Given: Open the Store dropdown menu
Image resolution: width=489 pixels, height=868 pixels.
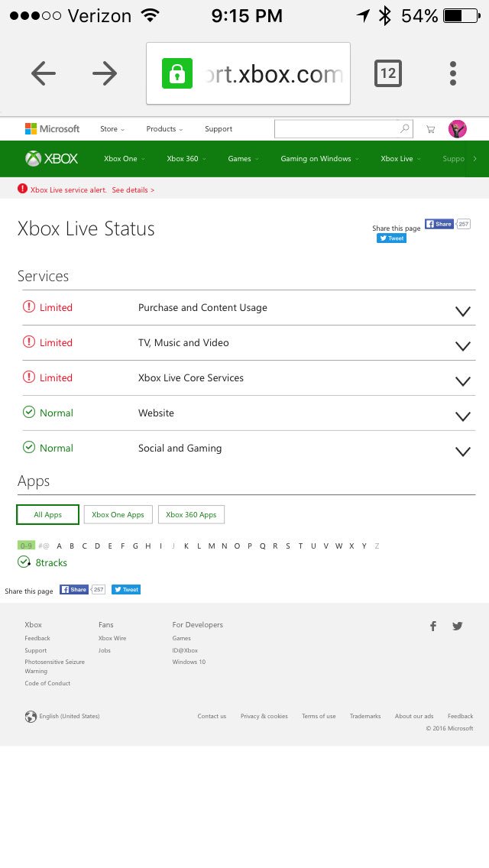Looking at the screenshot, I should click(x=112, y=129).
